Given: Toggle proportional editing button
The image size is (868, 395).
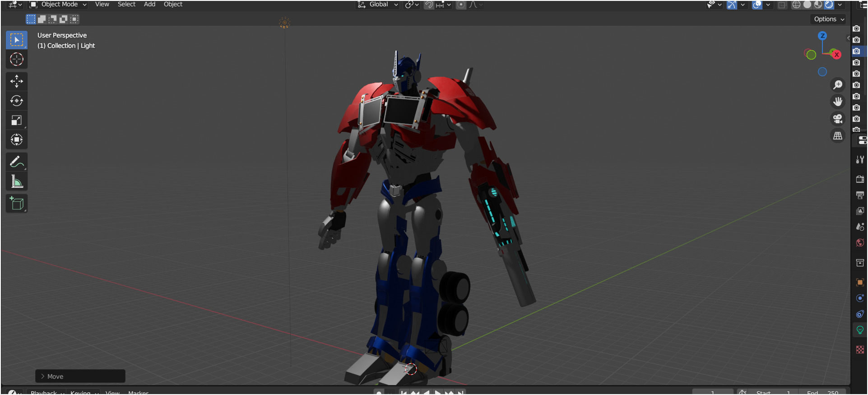Looking at the screenshot, I should [461, 5].
